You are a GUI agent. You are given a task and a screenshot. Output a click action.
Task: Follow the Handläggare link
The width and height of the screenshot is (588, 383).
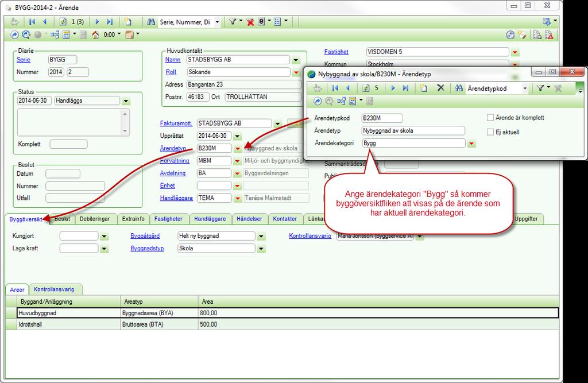[176, 198]
